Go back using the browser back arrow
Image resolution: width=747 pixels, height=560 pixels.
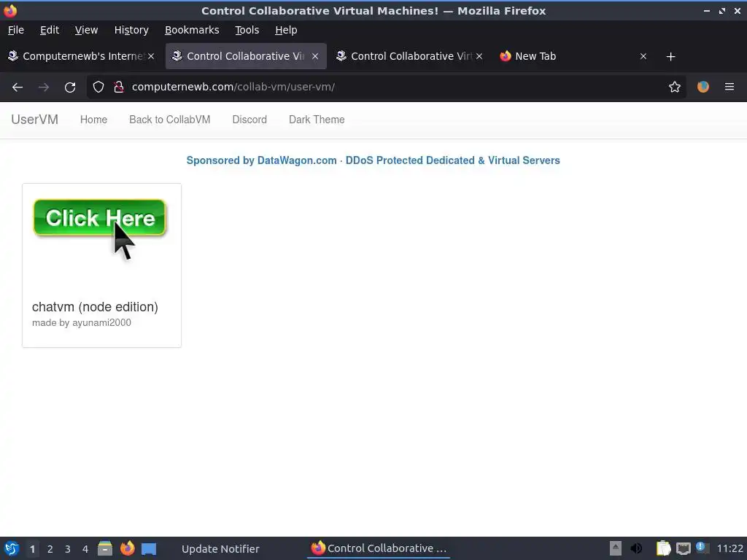coord(18,87)
